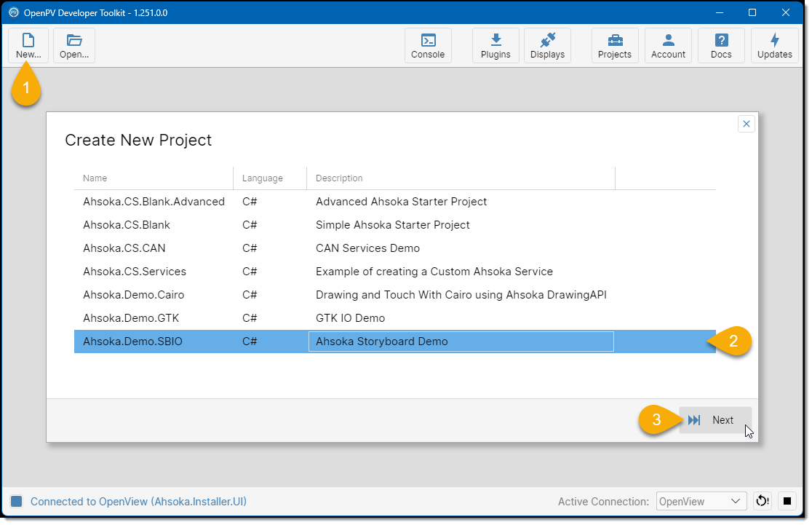
Task: Select the Ahsoka.CS.Blank template row
Action: [x=394, y=225]
